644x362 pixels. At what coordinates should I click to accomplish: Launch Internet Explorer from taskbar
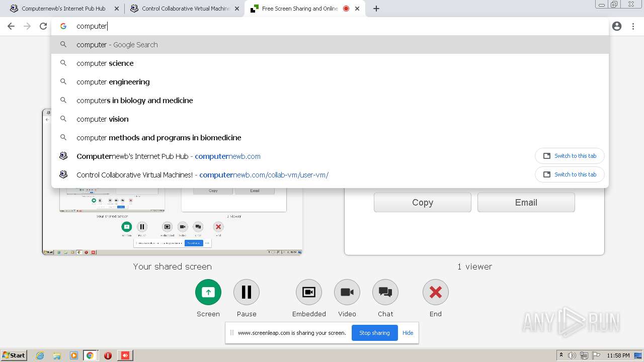[x=40, y=355]
